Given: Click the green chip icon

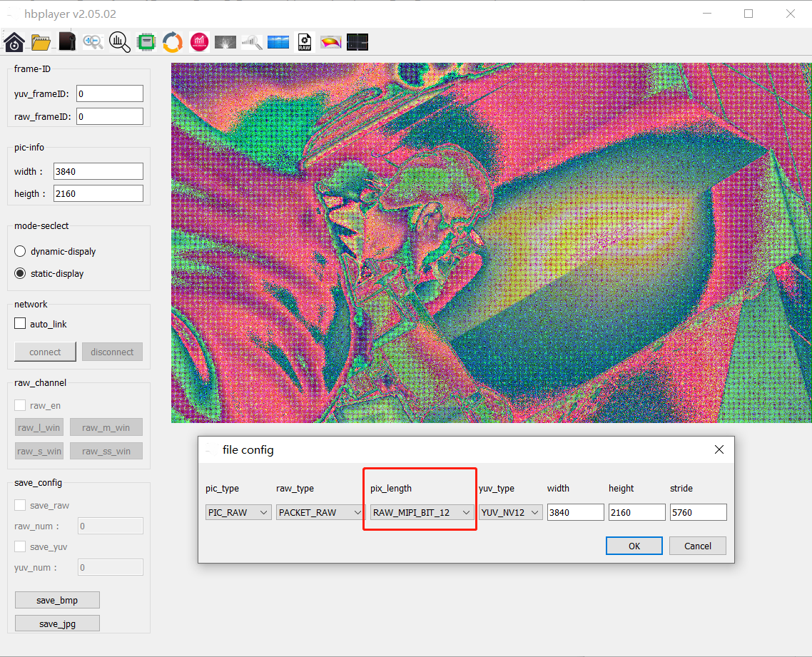Looking at the screenshot, I should pos(146,42).
